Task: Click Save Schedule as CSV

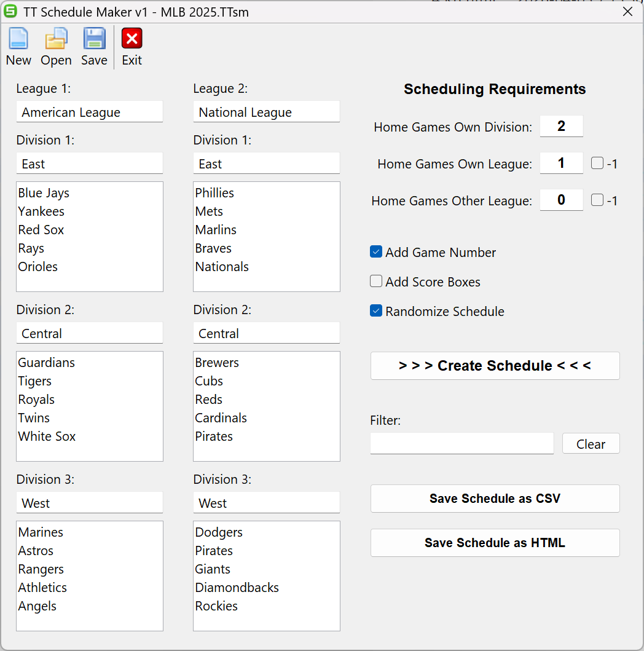Action: (495, 499)
